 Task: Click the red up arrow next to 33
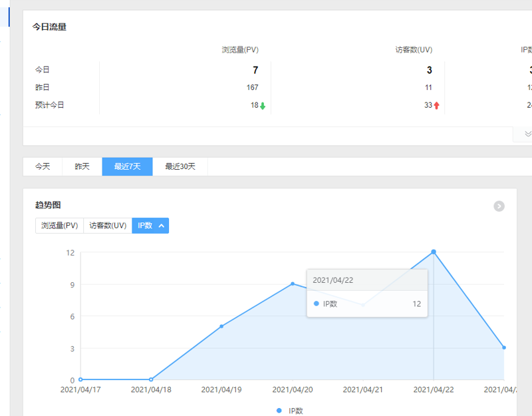tap(436, 106)
